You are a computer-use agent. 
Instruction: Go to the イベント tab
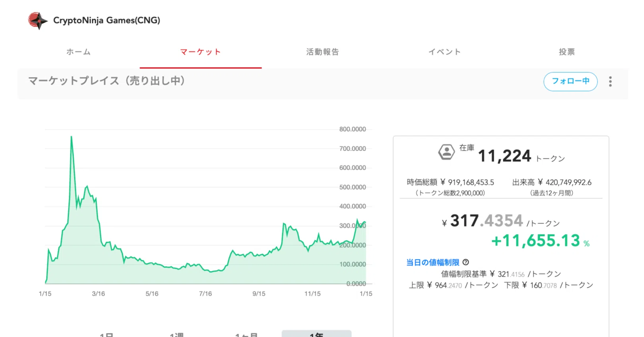[x=444, y=52]
